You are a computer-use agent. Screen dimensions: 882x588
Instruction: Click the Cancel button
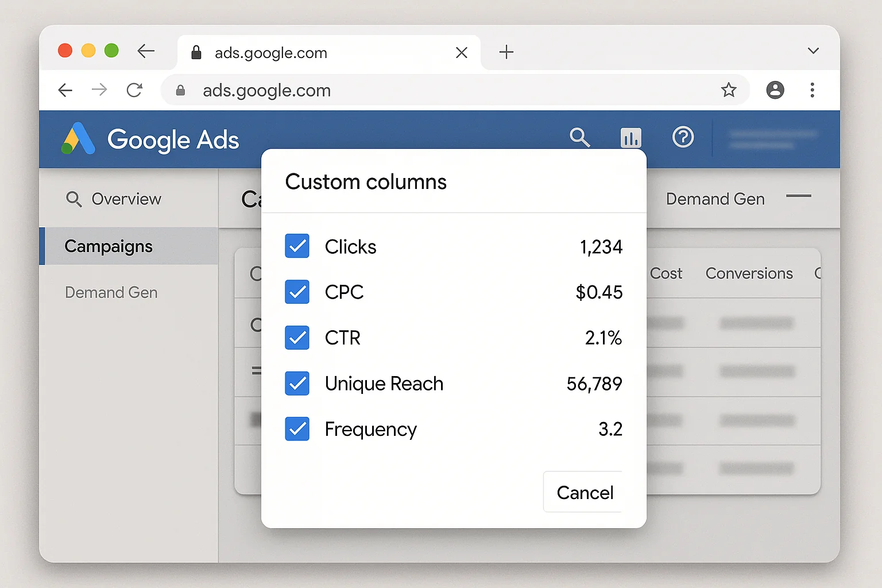pyautogui.click(x=584, y=492)
